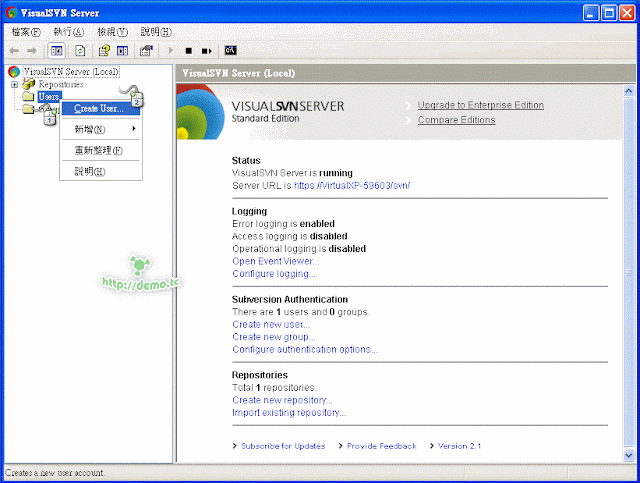This screenshot has width=640, height=483.
Task: Open the server URL link
Action: click(x=352, y=185)
